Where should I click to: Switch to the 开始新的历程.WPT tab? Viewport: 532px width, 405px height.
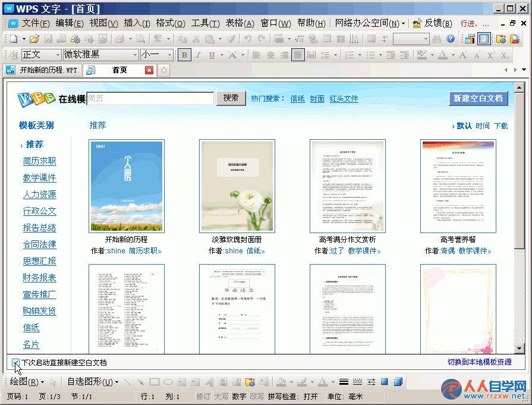42,70
